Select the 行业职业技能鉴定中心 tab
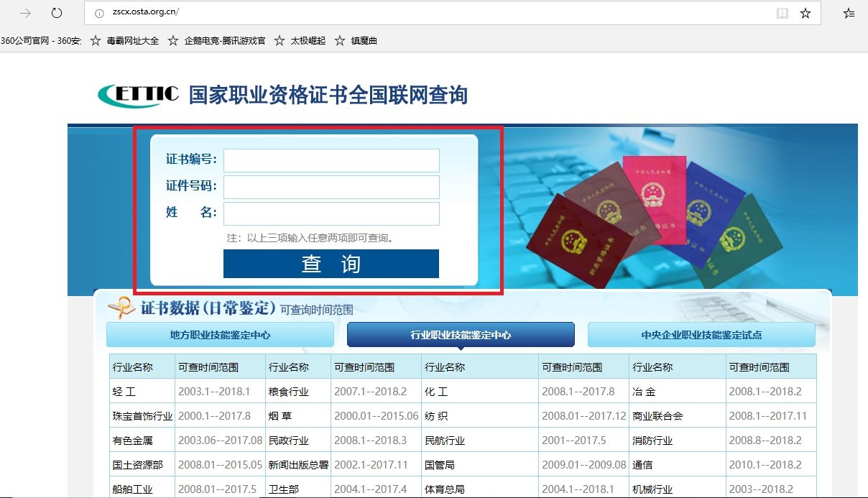Screen dimensions: 868x498 tap(460, 334)
